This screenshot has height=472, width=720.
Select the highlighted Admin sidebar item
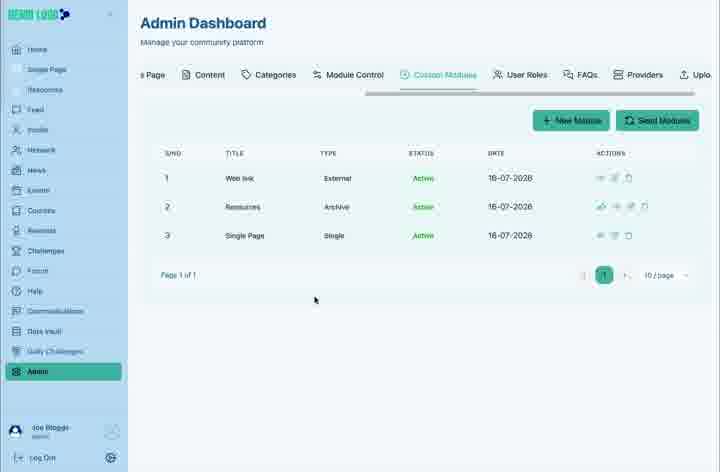(63, 371)
